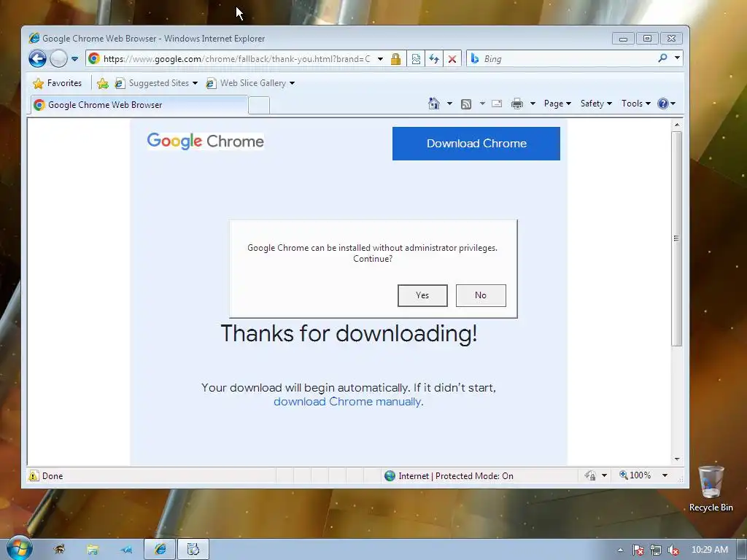The height and width of the screenshot is (560, 747).
Task: Click 'Internet | Protected Mode: On' status text
Action: [x=456, y=475]
